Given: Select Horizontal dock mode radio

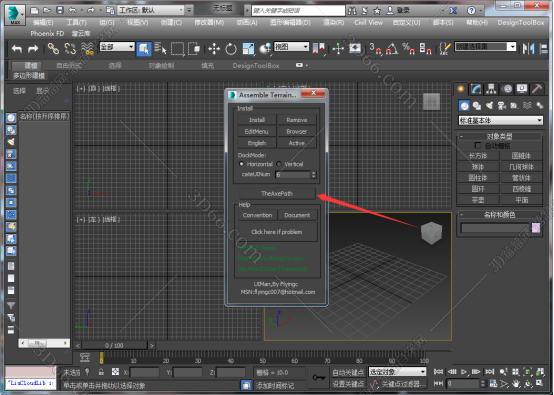Looking at the screenshot, I should click(x=242, y=164).
